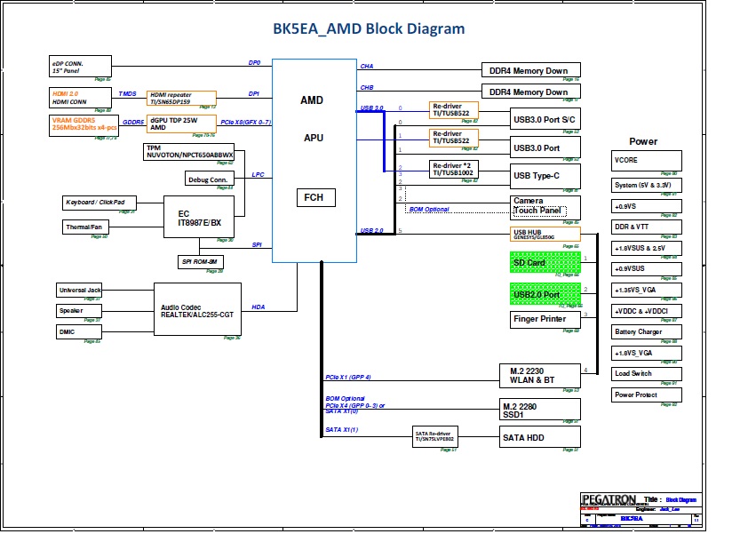Select the Re-driver TI/TUSB522 for USB3.0 Port S/C
This screenshot has width=756, height=534.
(x=454, y=110)
